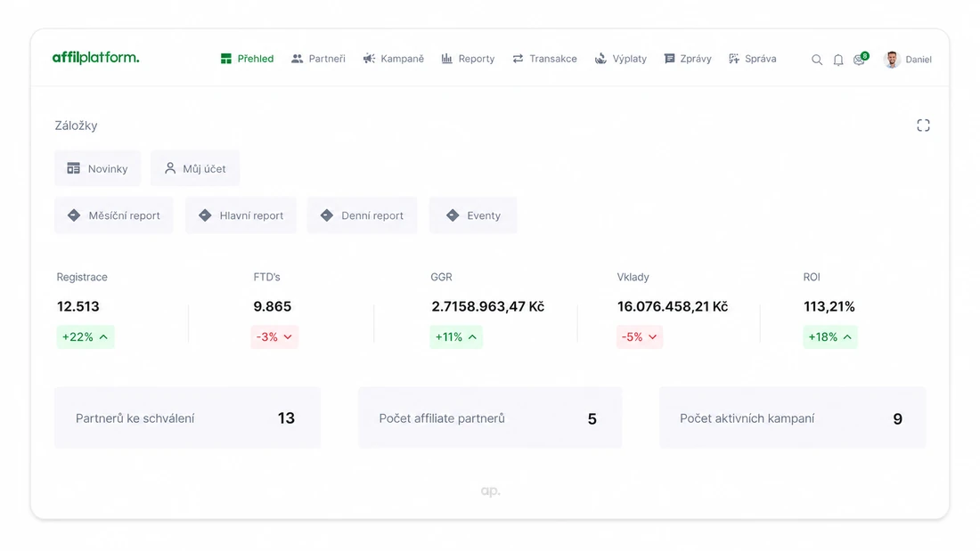The height and width of the screenshot is (551, 980).
Task: Click Daniel's profile avatar
Action: [x=892, y=60]
